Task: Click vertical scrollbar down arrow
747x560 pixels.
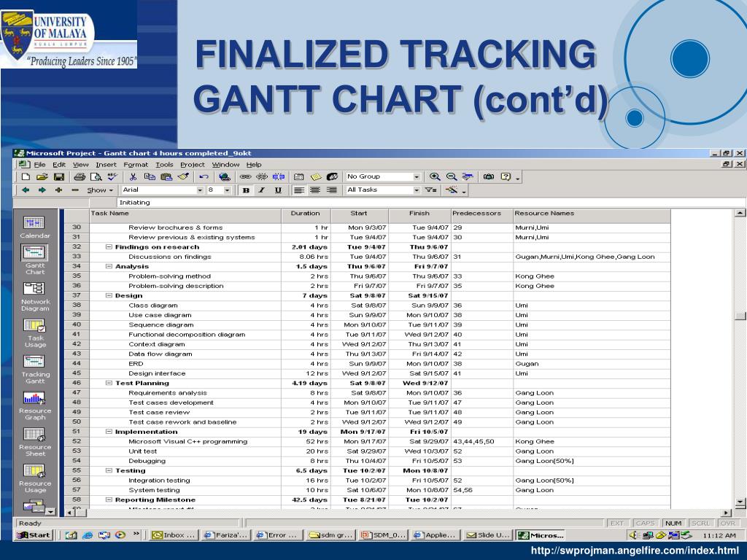Action: (740, 502)
